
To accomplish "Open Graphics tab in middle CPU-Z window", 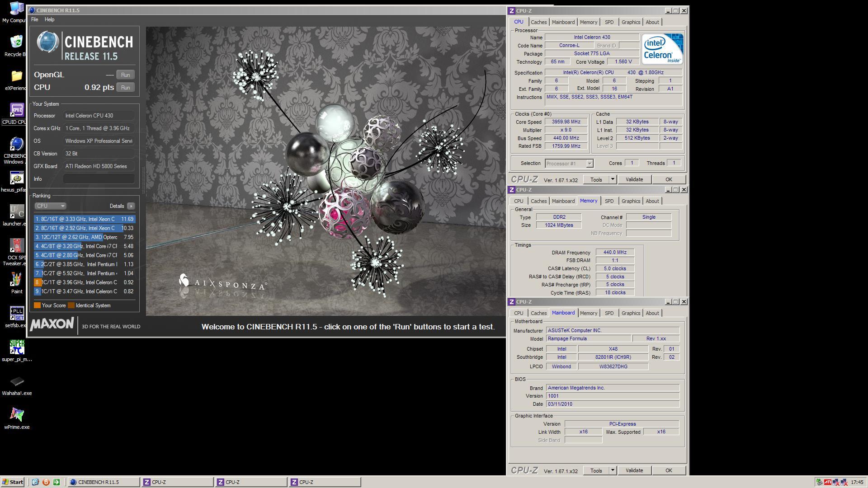I will [631, 201].
